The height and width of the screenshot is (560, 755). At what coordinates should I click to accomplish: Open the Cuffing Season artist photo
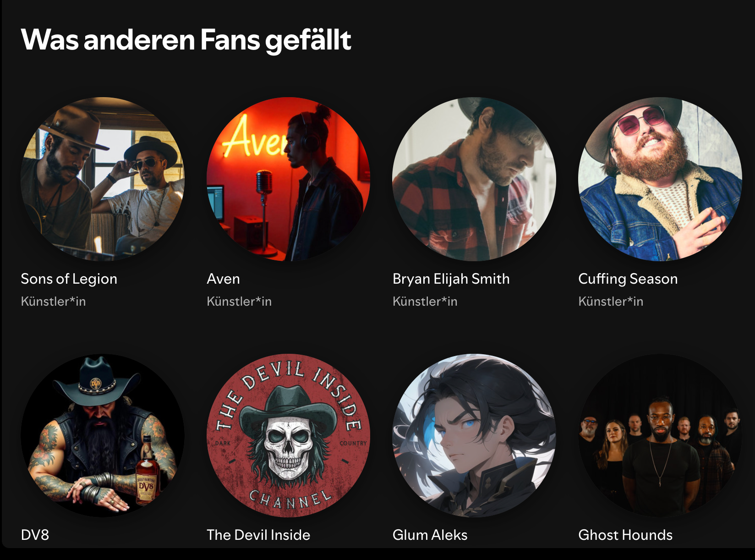pyautogui.click(x=660, y=179)
